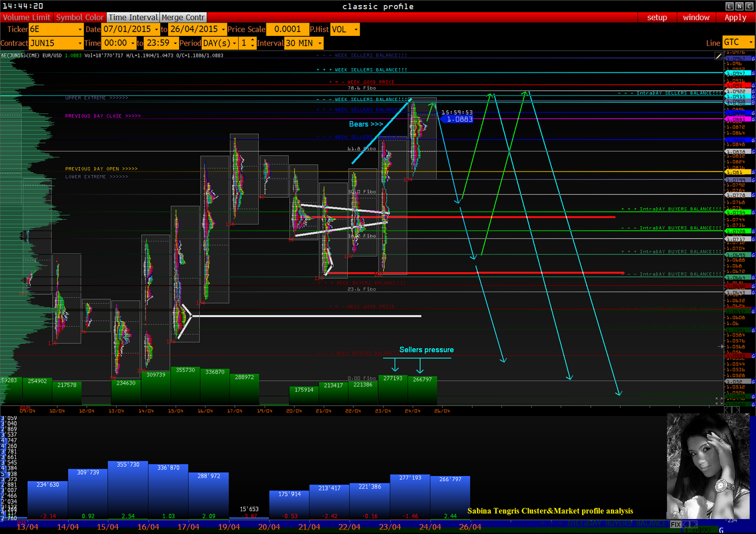Click the 6E(JUN15)(CME) EUR/USD info line
Screen dimensions: 756x534
112,55
